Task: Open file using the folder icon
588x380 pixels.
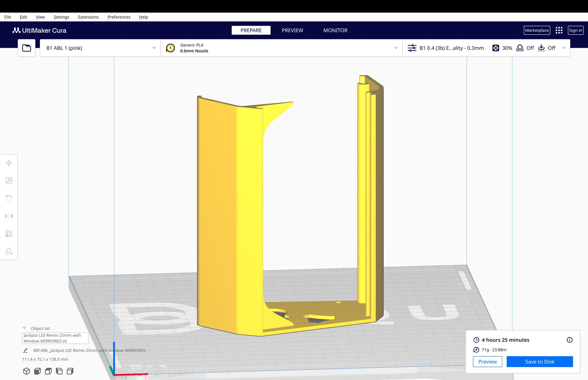Action: [27, 48]
